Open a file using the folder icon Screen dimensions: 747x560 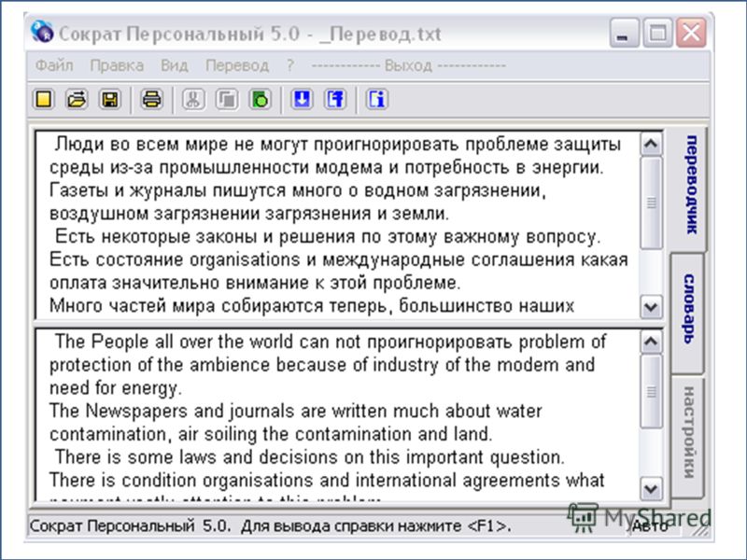tap(77, 100)
